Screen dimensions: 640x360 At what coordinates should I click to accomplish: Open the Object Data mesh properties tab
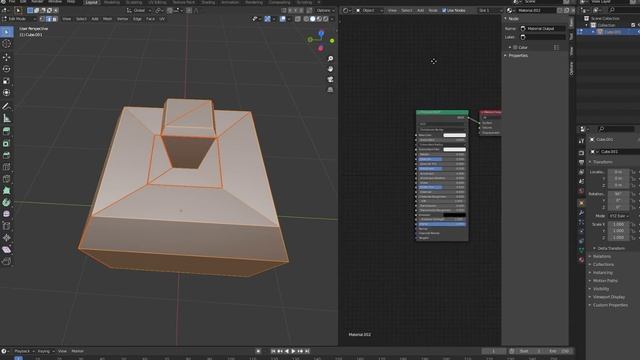pos(582,250)
